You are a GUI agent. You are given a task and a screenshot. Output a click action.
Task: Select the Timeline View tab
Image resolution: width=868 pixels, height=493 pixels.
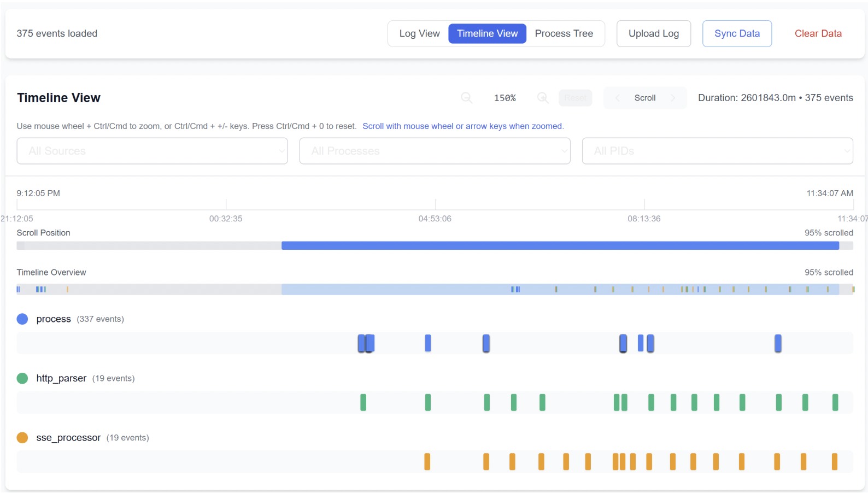pyautogui.click(x=487, y=33)
